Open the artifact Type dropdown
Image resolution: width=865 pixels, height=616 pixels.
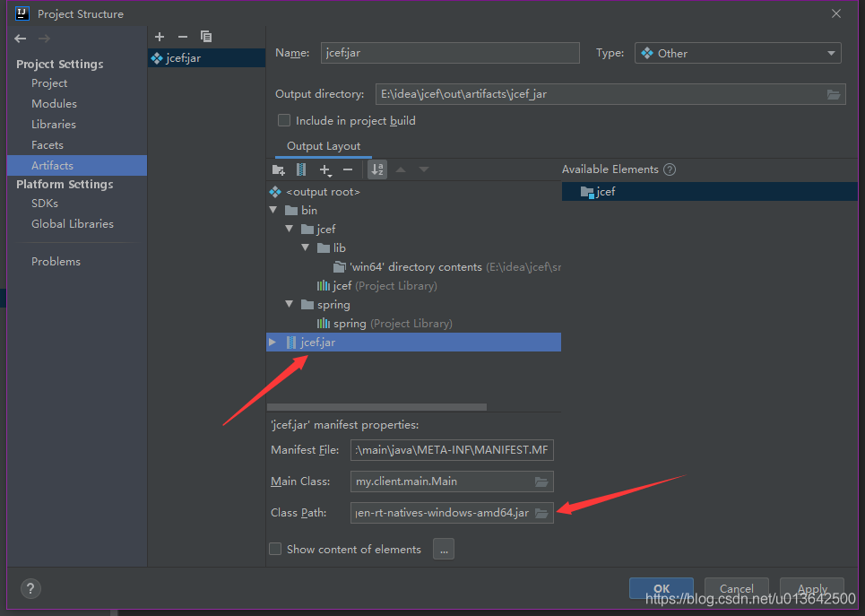coord(738,53)
